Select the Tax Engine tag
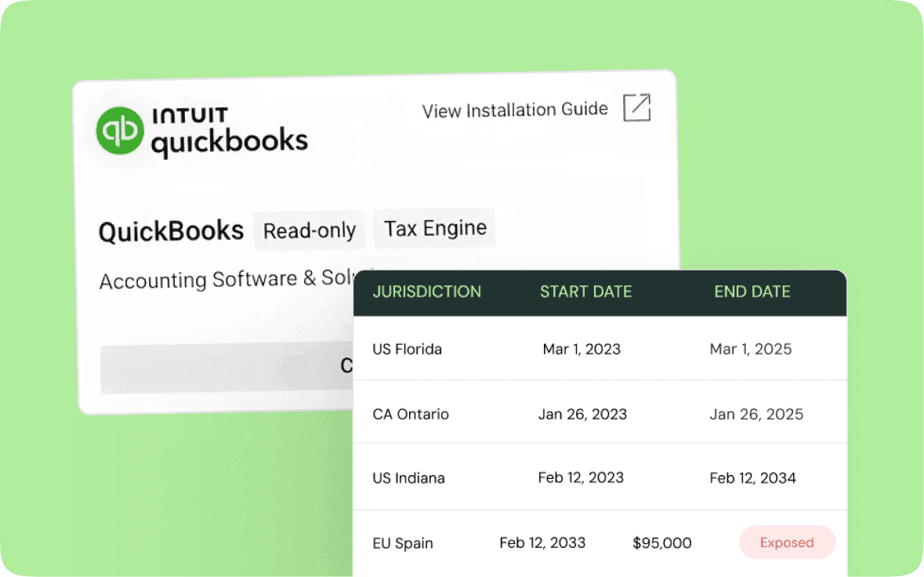 435,228
